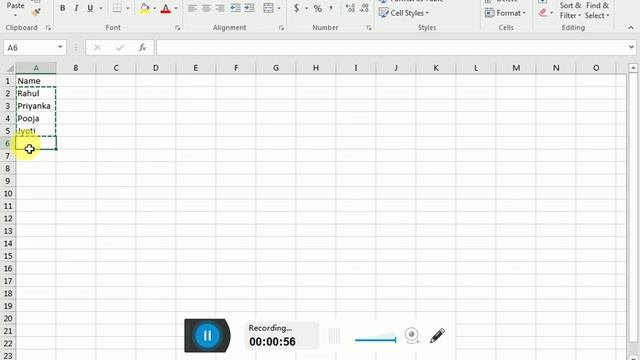
Task: Click the Name Box showing A6
Action: (29, 48)
